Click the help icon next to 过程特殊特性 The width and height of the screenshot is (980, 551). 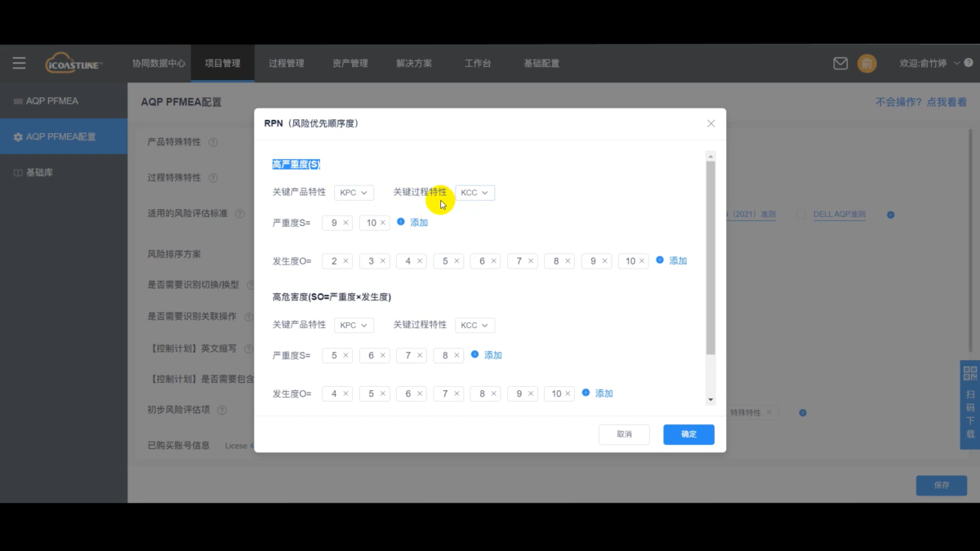pyautogui.click(x=213, y=178)
